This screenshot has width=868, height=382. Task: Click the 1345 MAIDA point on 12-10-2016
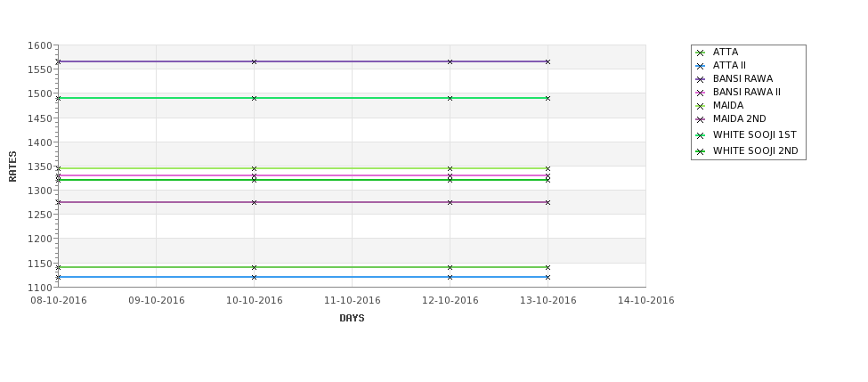[450, 168]
